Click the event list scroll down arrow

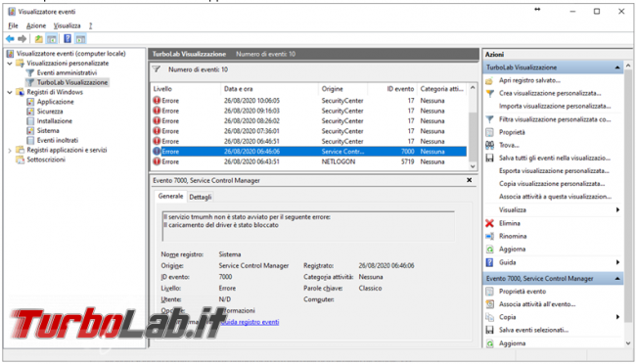point(473,166)
